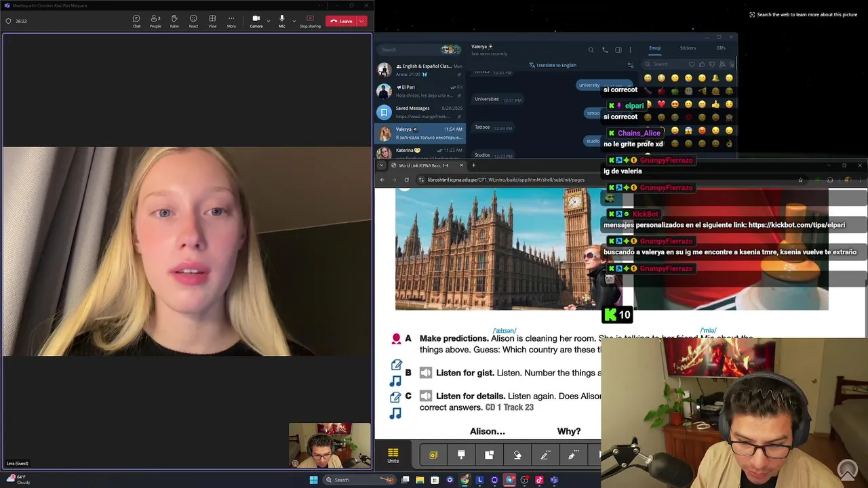Open the More actions menu in Teams

(231, 21)
